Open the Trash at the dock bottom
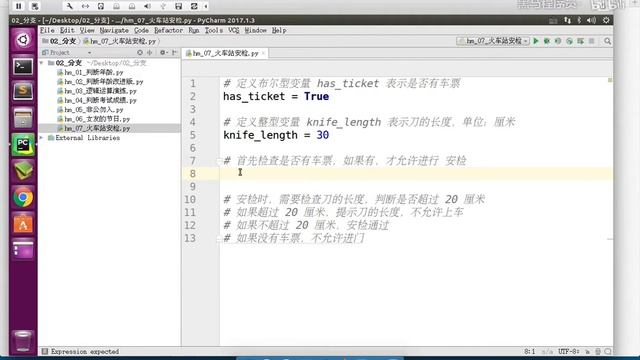The width and height of the screenshot is (640, 360). [23, 341]
